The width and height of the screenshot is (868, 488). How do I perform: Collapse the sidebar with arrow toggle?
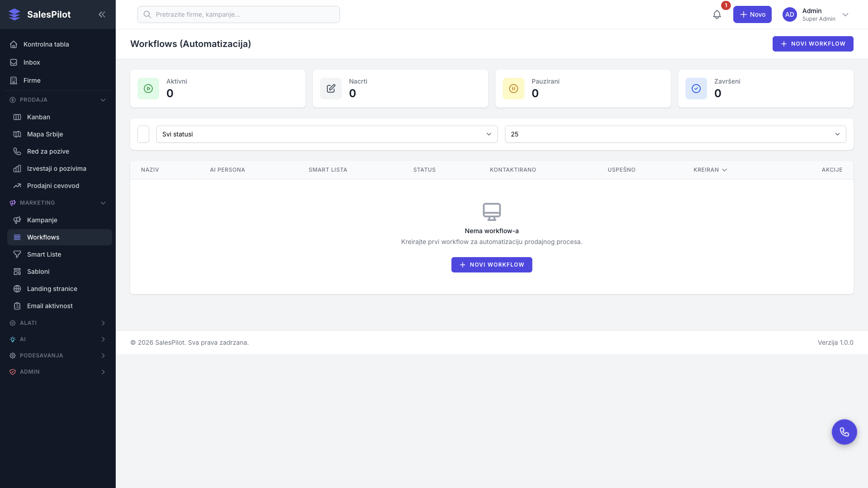(x=102, y=14)
